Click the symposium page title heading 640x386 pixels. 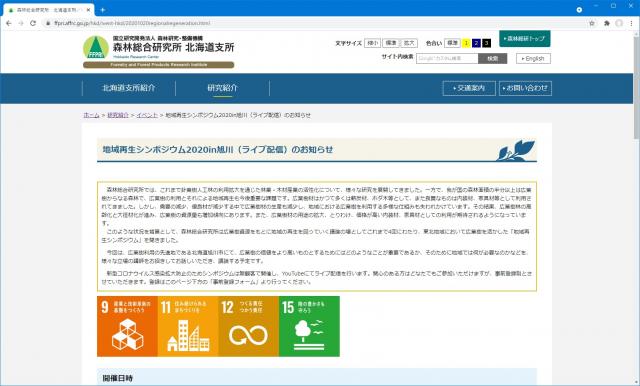pos(218,150)
